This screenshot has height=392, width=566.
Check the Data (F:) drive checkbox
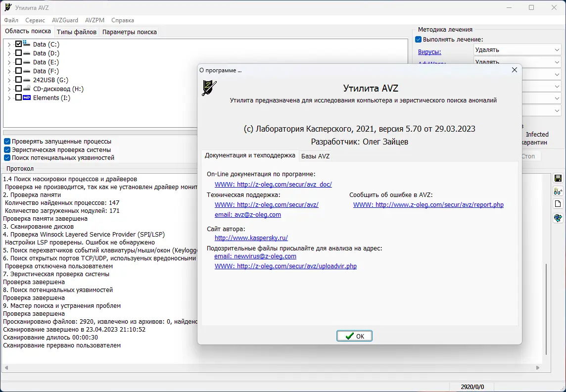[18, 71]
